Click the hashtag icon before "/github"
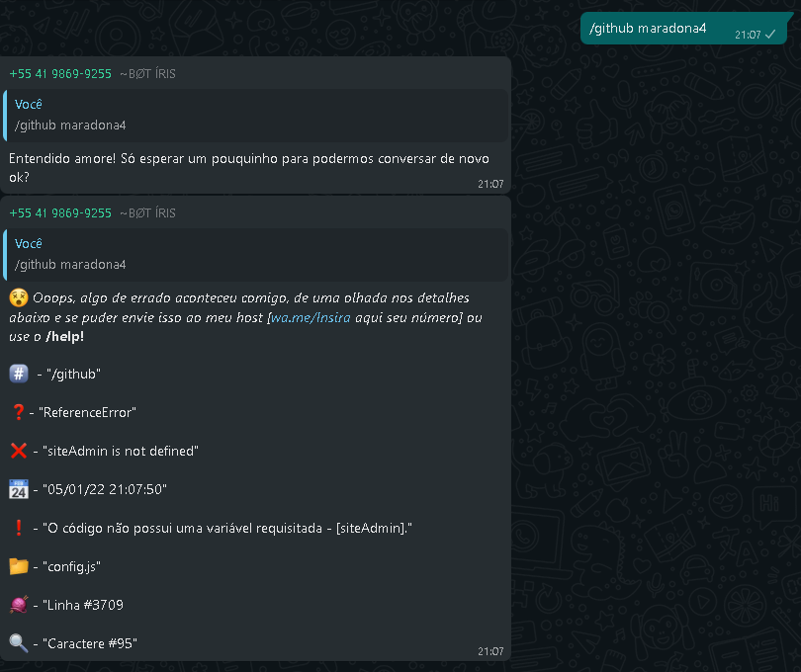Viewport: 801px width, 672px height. [x=18, y=374]
